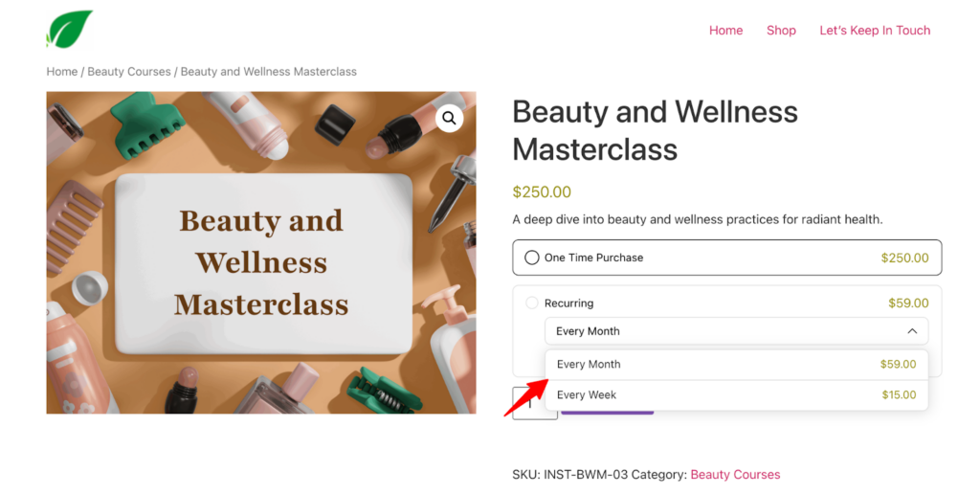Click the quantity input box
Image resolution: width=980 pixels, height=494 pixels.
(529, 404)
